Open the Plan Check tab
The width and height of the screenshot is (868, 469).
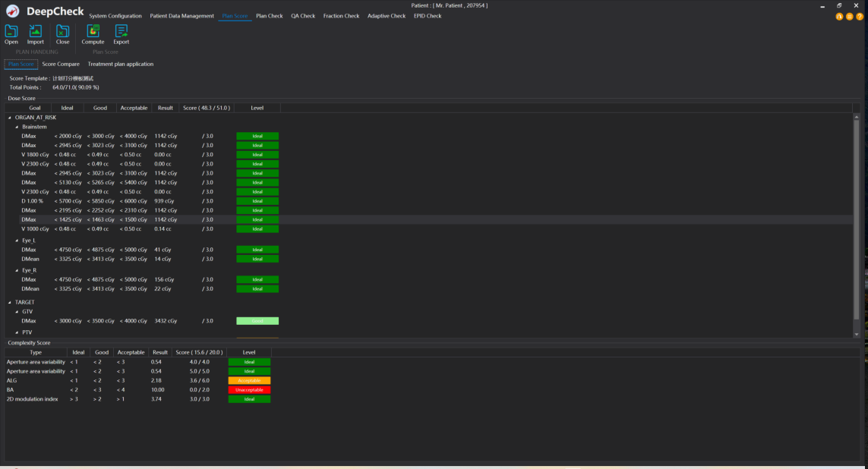(269, 16)
